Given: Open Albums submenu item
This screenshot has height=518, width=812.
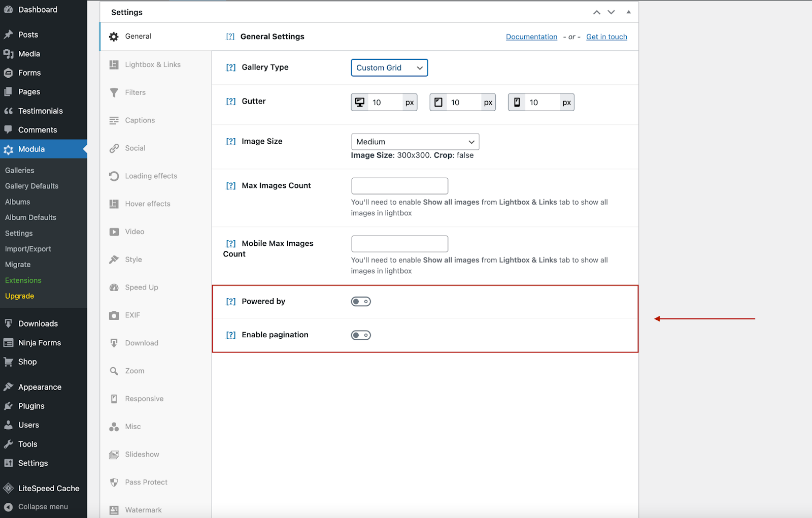Looking at the screenshot, I should (18, 202).
